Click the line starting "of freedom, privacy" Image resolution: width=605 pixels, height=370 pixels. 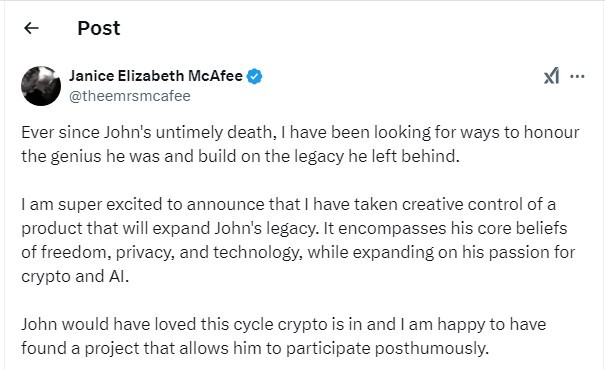[x=298, y=252]
